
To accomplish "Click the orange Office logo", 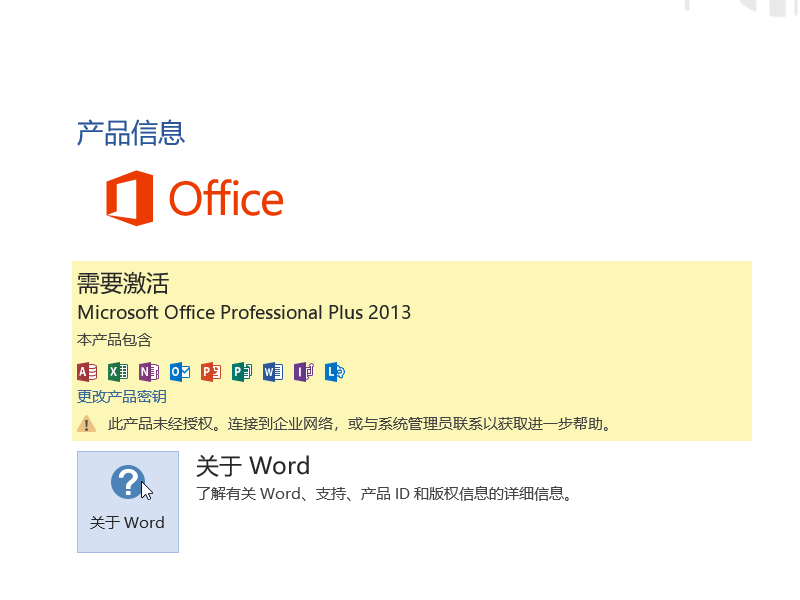I will coord(194,198).
